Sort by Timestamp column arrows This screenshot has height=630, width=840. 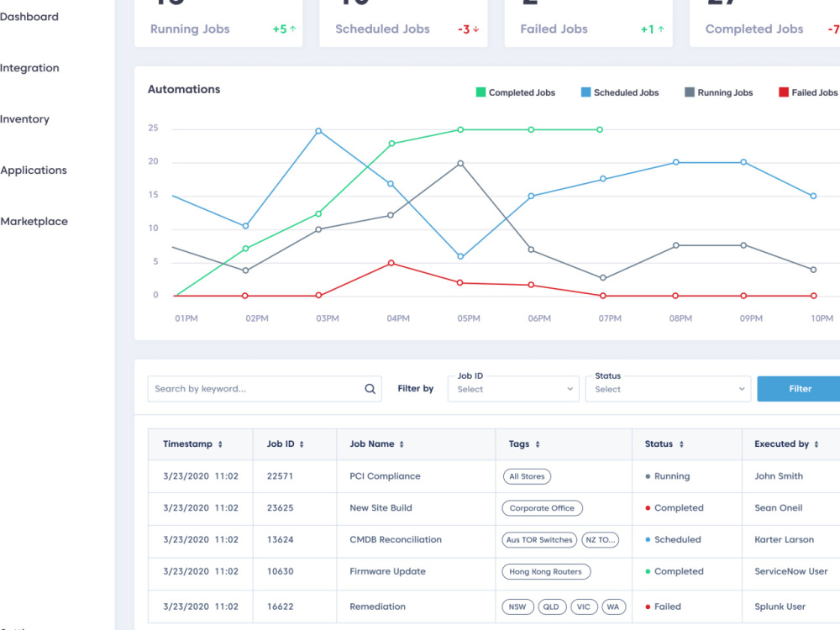pos(220,444)
